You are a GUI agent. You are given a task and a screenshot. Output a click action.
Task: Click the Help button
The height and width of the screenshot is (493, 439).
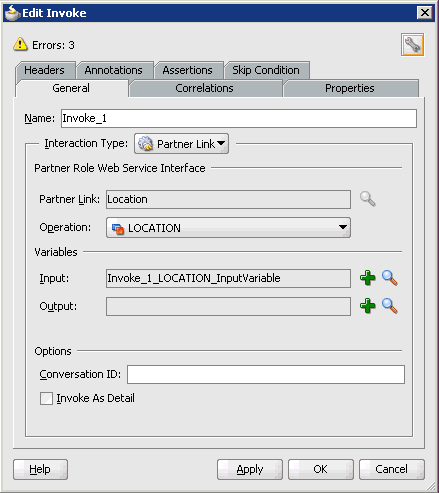pos(40,469)
